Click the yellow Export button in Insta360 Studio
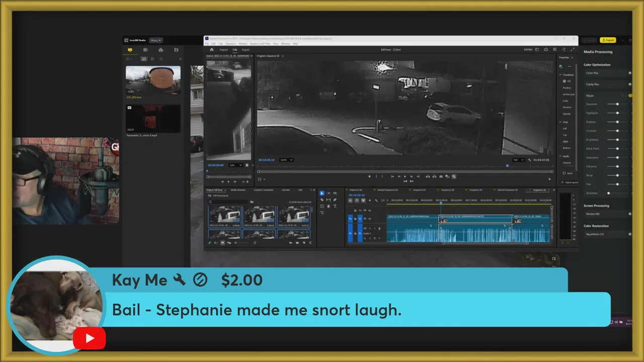This screenshot has height=362, width=644. pos(608,40)
